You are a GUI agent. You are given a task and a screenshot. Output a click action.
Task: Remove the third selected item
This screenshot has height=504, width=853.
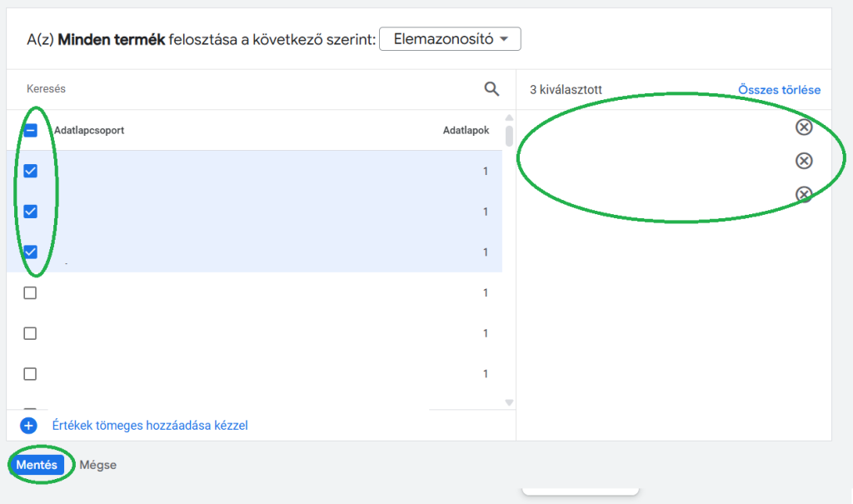pos(803,194)
